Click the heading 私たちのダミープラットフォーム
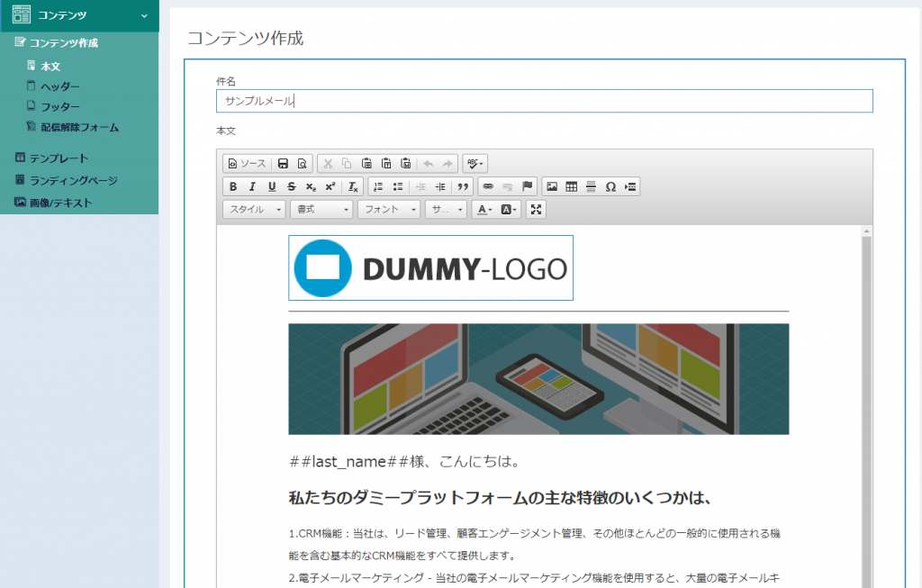Image resolution: width=922 pixels, height=588 pixels. [501, 499]
